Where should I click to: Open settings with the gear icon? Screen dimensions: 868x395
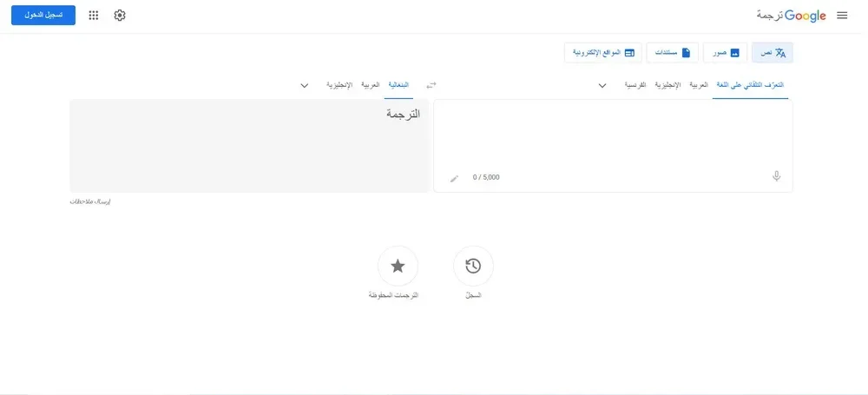(x=120, y=16)
